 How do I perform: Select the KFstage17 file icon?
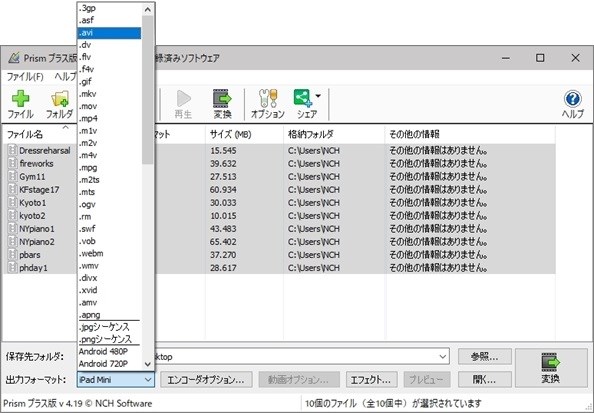point(13,189)
